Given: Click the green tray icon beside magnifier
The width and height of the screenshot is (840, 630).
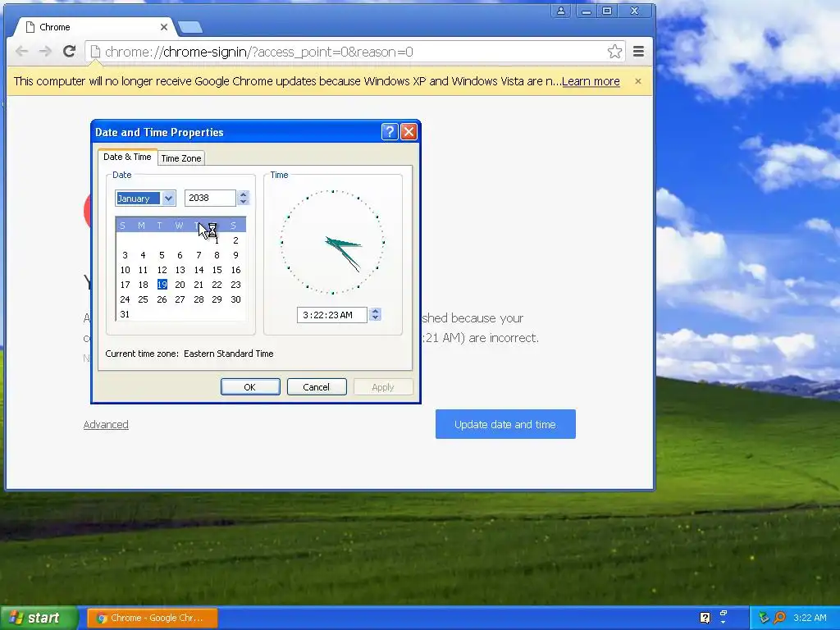Looking at the screenshot, I should (x=764, y=618).
